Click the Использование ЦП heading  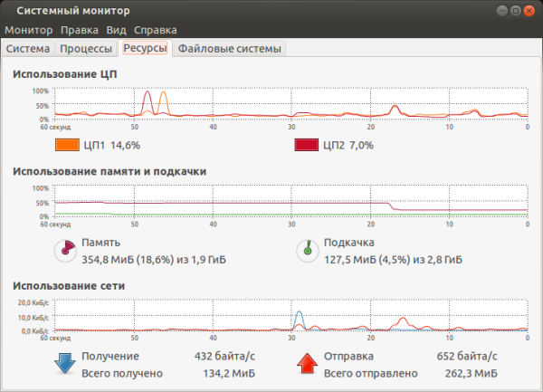pyautogui.click(x=65, y=74)
